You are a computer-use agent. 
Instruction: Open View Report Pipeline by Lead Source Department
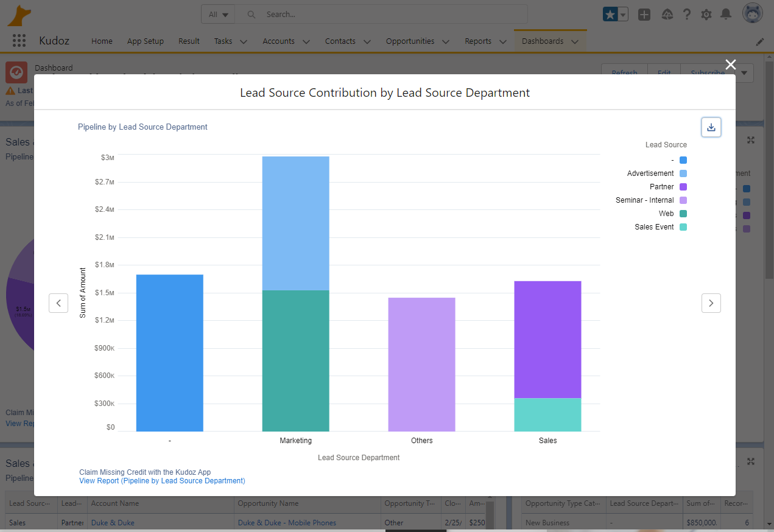coord(162,481)
